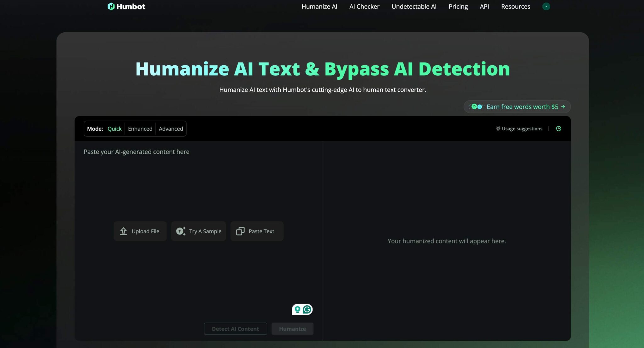Keep Quick mode selected
Viewport: 644px width, 348px height.
click(x=114, y=128)
